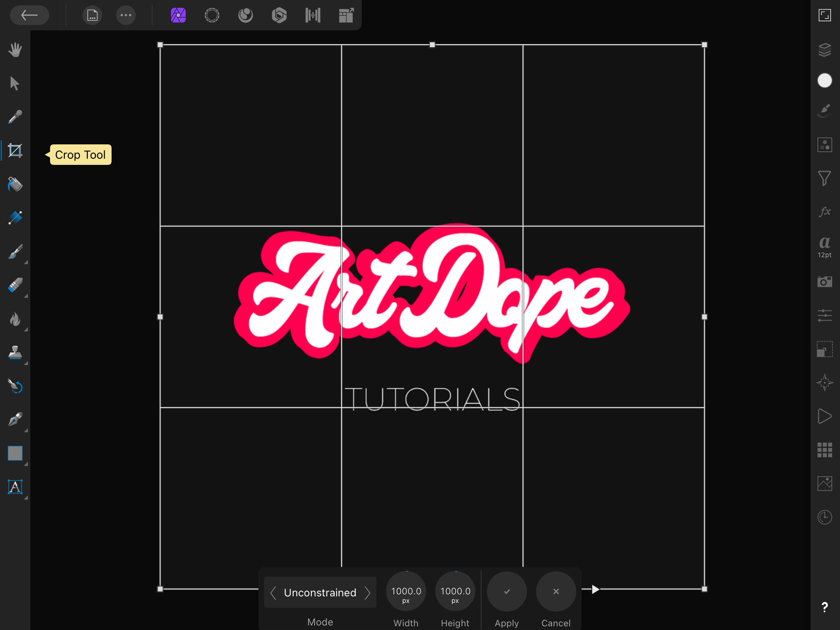Pick the Color Picker eyedropper tool

point(15,117)
